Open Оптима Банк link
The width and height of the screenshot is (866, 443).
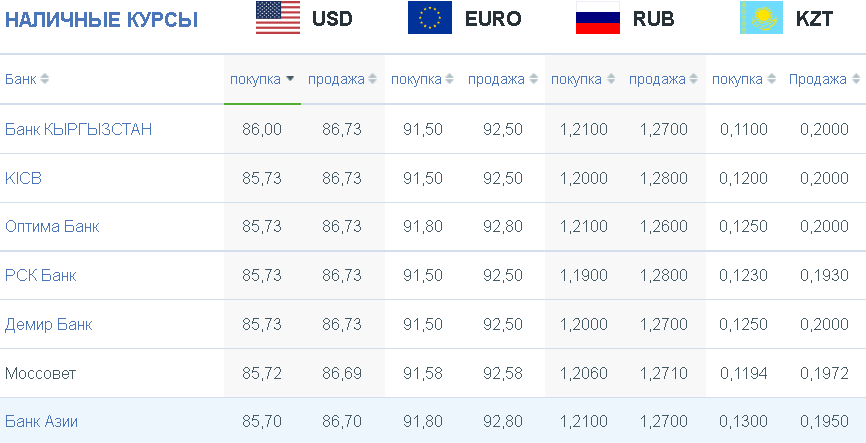52,226
